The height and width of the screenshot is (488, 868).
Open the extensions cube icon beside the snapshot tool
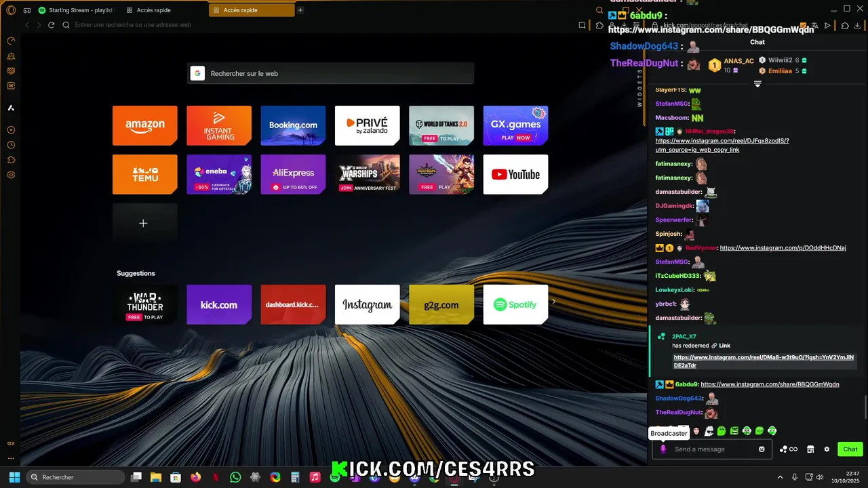pos(599,25)
